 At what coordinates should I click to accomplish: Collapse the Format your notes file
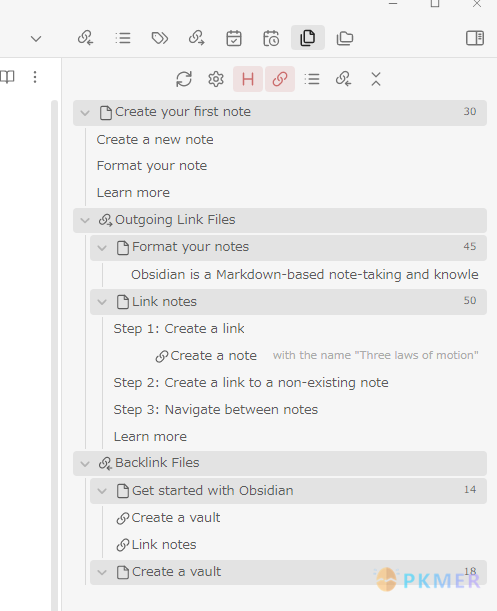click(x=102, y=247)
